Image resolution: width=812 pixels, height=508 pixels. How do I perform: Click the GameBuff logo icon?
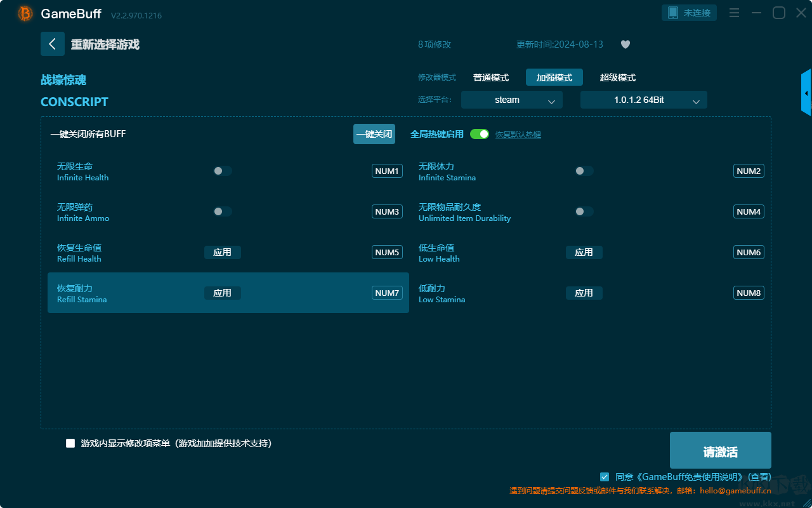coord(25,13)
